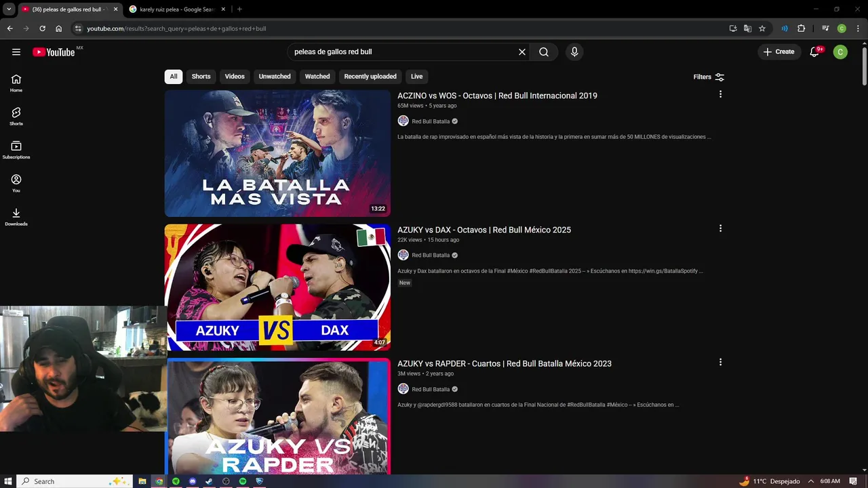This screenshot has height=488, width=868.
Task: Open more actions for AZUKY vs RAPDER video
Action: pos(720,362)
